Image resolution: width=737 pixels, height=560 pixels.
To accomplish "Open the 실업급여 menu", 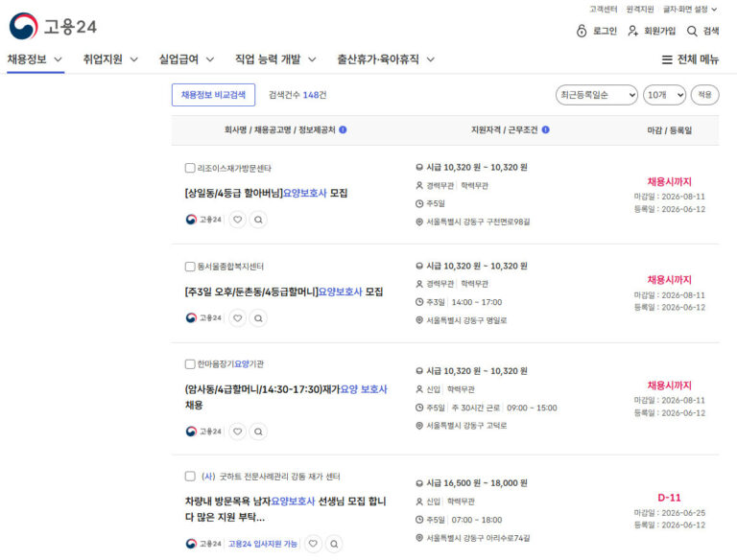I will [x=178, y=59].
